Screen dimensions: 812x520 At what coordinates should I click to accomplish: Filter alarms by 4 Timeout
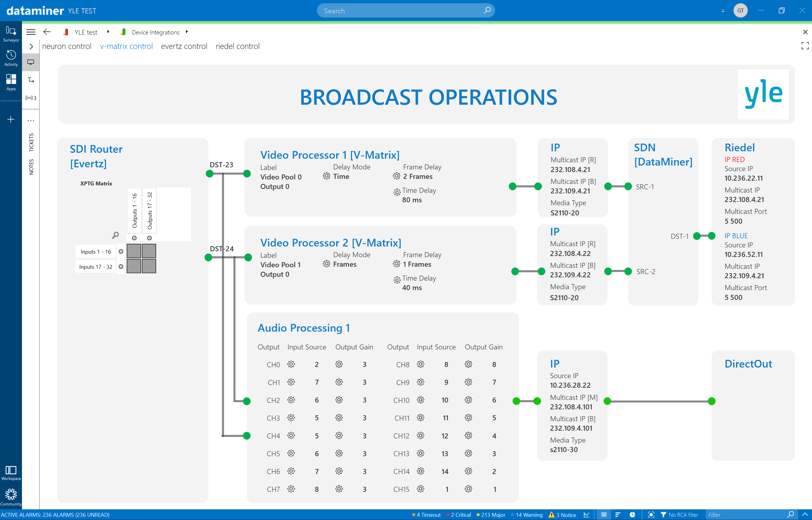[x=426, y=515]
